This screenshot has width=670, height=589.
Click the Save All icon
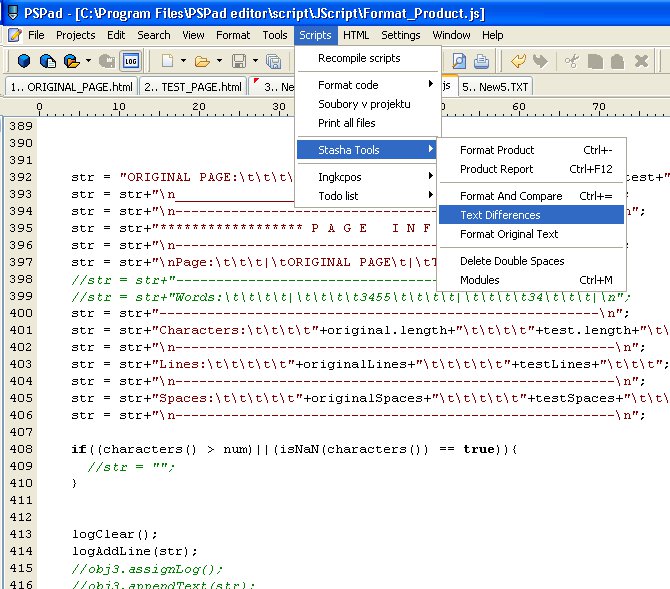click(273, 61)
